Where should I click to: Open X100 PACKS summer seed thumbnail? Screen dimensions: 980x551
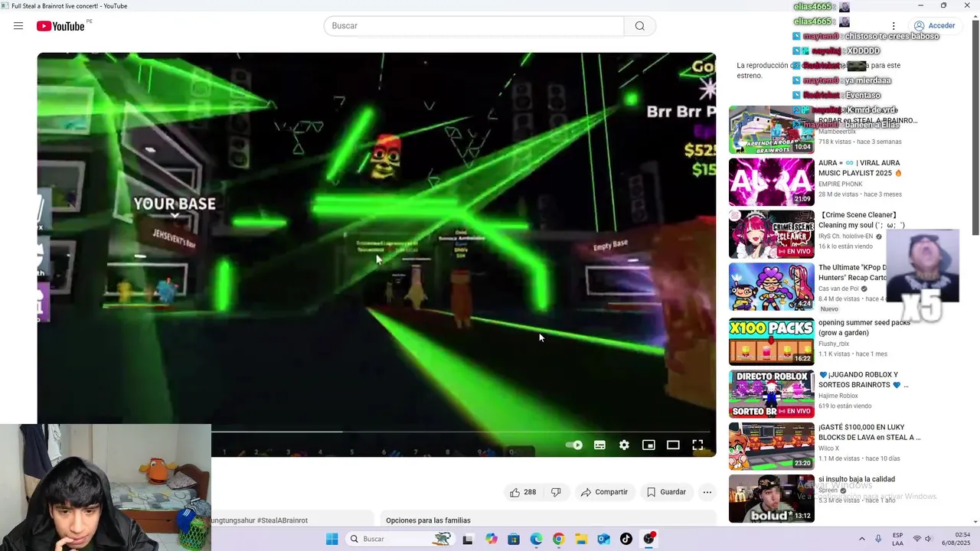pos(771,342)
